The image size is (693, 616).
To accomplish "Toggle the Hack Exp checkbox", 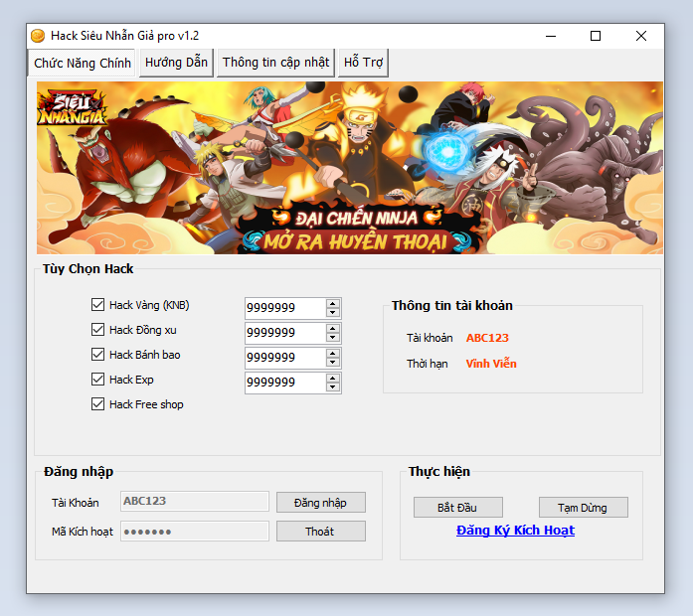I will [x=97, y=380].
